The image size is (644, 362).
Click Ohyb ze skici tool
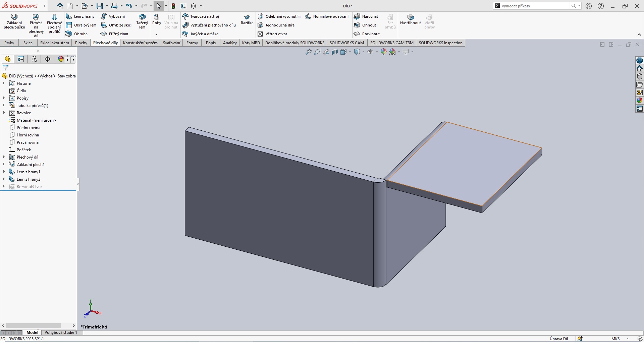coord(116,25)
